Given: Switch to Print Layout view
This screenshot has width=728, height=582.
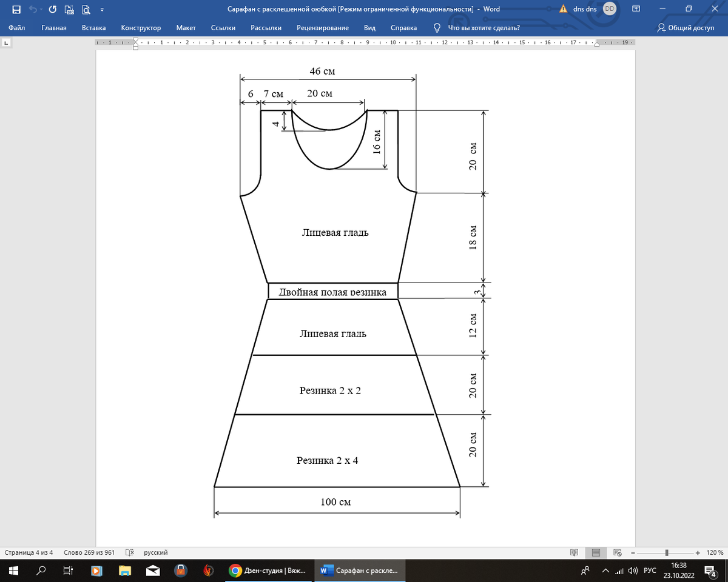Looking at the screenshot, I should [x=596, y=553].
